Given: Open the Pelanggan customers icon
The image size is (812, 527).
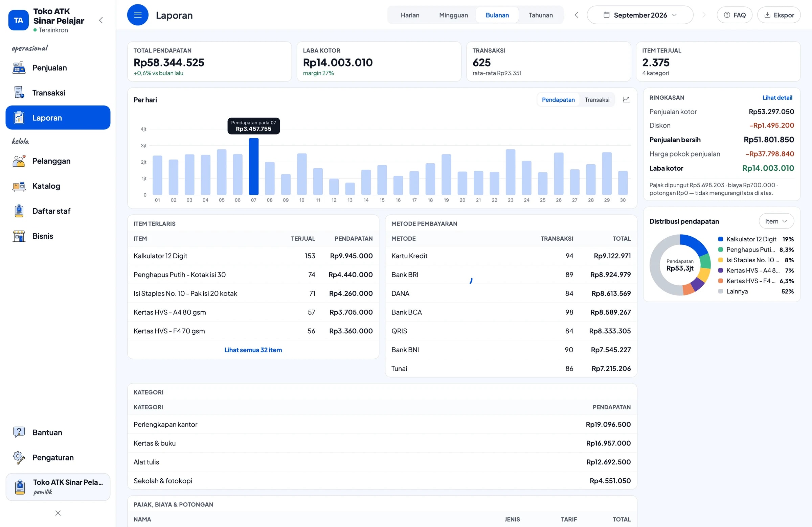Looking at the screenshot, I should pyautogui.click(x=19, y=161).
